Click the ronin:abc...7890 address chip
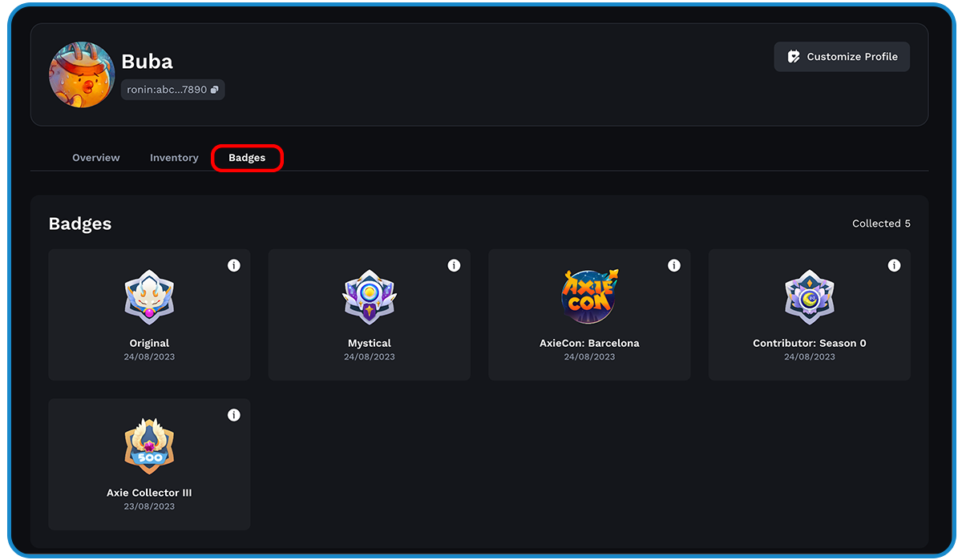Screen dimensions: 962x560 (x=167, y=90)
